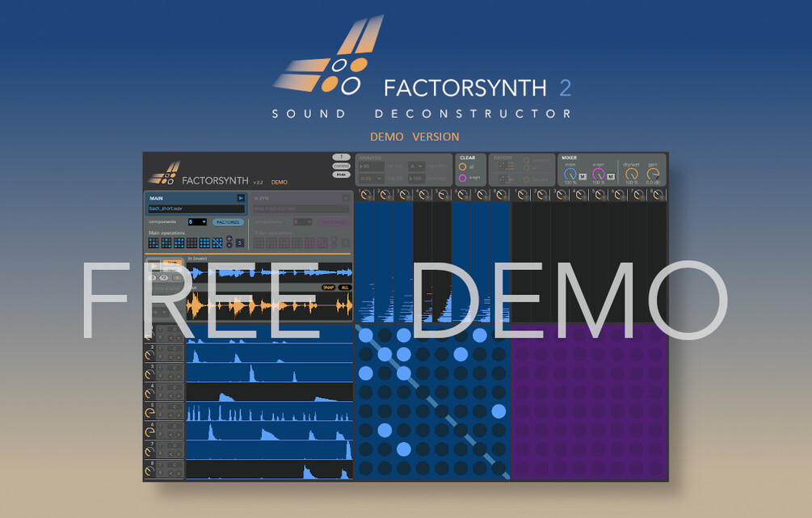
Task: Click the window size field in ANALYSIS
Action: 372,166
